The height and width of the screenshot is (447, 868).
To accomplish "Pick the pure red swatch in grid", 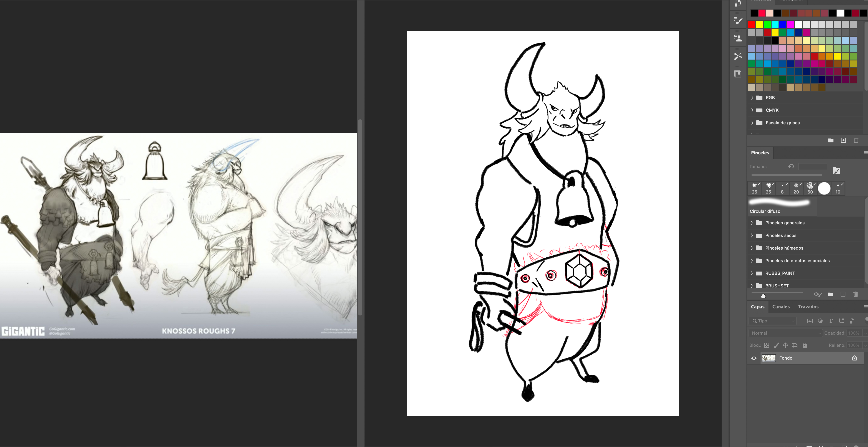I will 751,25.
